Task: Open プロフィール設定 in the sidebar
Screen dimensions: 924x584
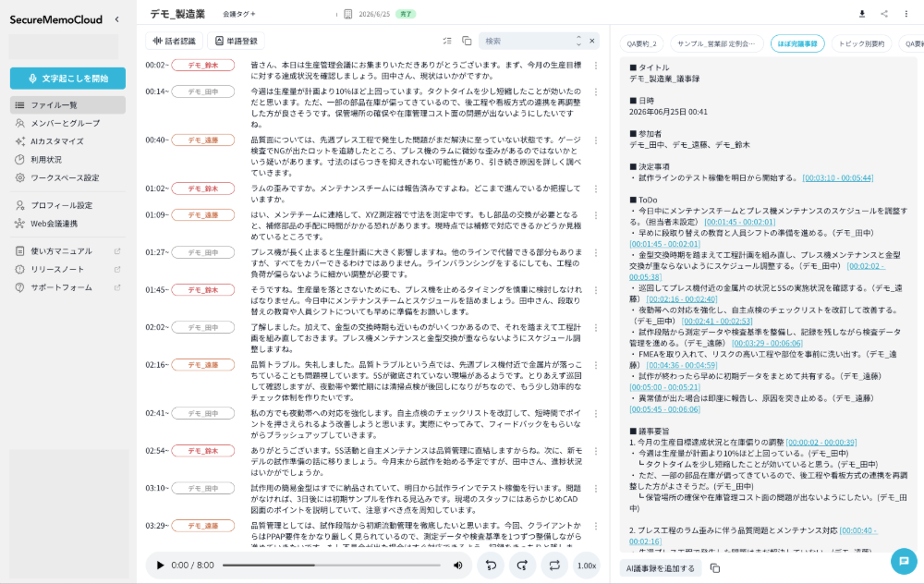Action: pos(67,205)
